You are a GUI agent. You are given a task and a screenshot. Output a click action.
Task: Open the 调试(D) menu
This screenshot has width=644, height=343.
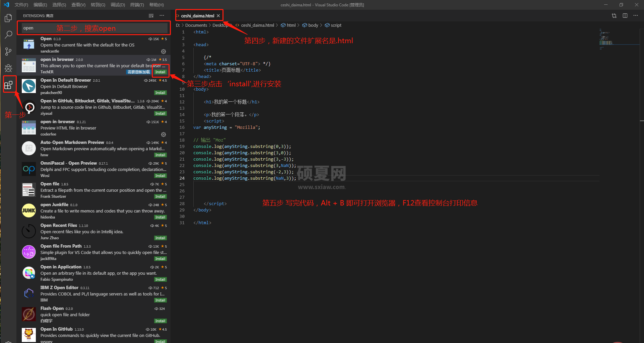pyautogui.click(x=118, y=5)
